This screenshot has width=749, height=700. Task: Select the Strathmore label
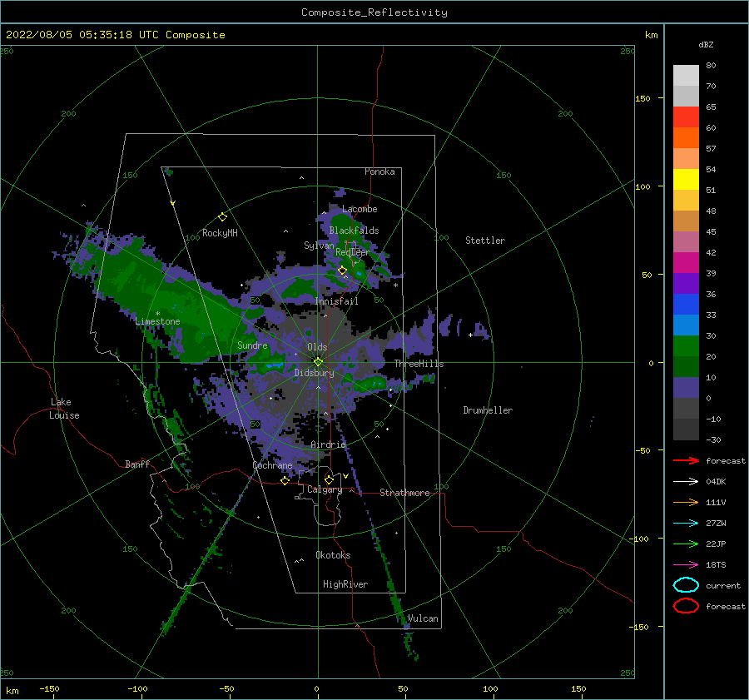(x=404, y=493)
